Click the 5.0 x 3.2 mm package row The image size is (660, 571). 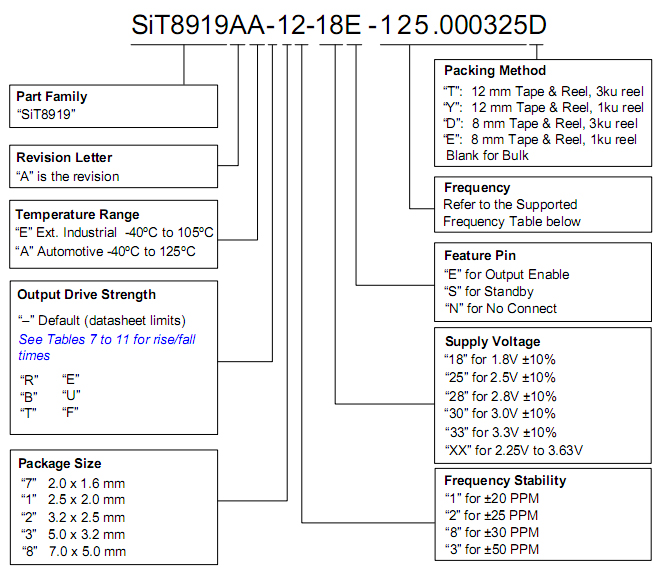click(x=73, y=534)
